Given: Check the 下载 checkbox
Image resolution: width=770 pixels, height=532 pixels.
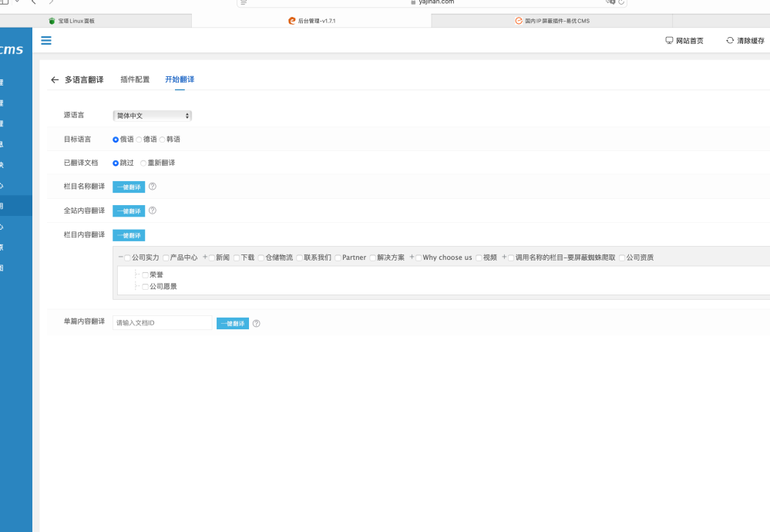Looking at the screenshot, I should (237, 258).
